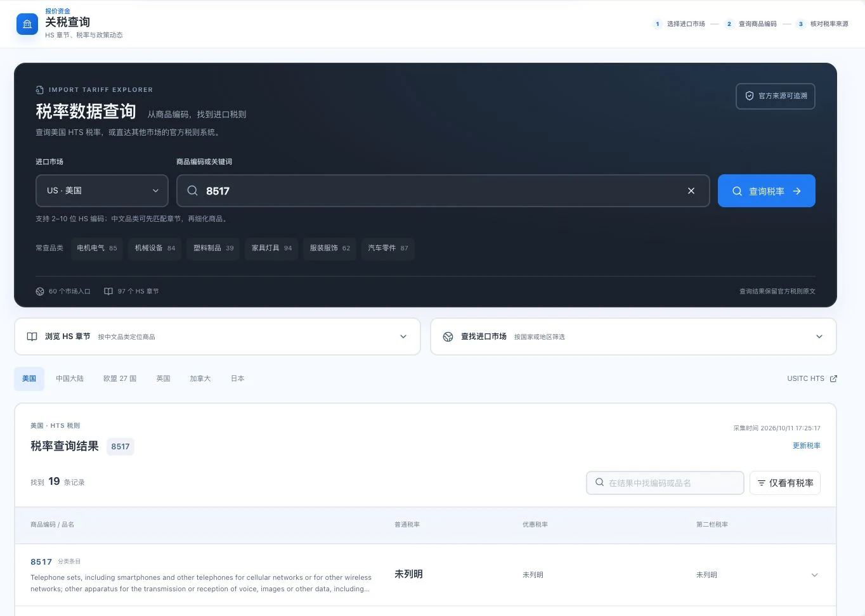The height and width of the screenshot is (616, 865).
Task: Toggle the 仅看有税率 filter
Action: [x=785, y=483]
